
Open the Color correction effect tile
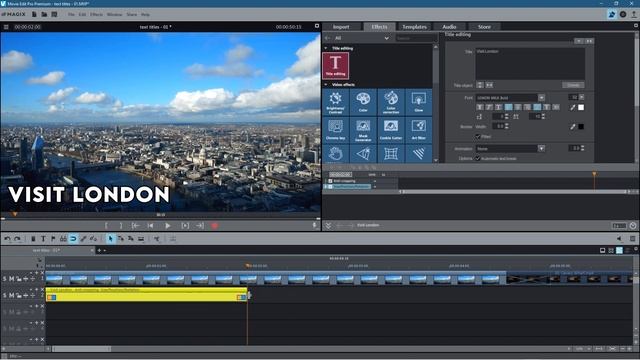[x=391, y=102]
